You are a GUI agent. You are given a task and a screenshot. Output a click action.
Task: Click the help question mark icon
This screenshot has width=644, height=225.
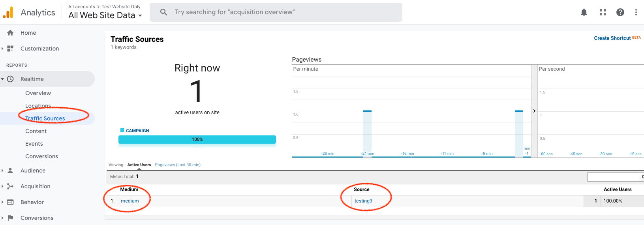[x=620, y=12]
